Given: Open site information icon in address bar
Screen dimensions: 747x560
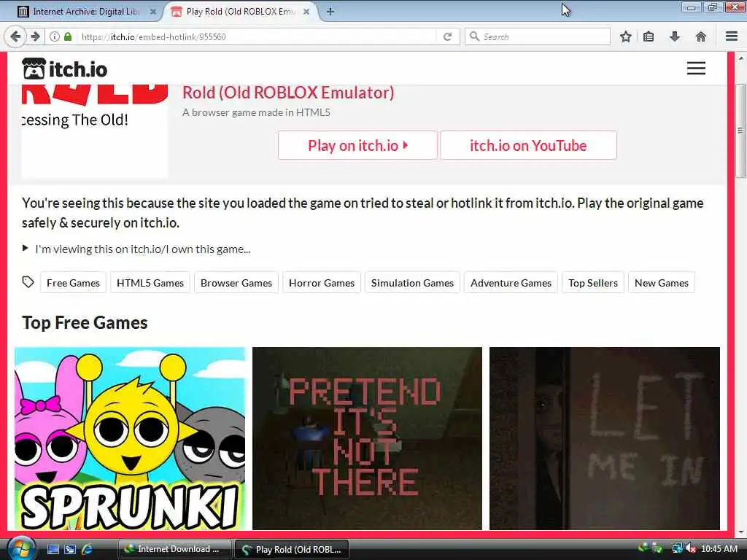Looking at the screenshot, I should [55, 36].
